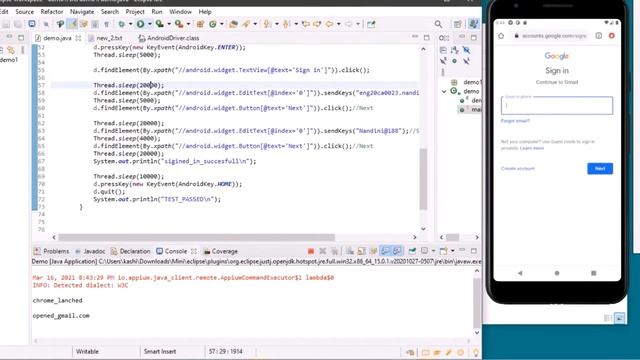The width and height of the screenshot is (640, 360).
Task: Open the Refactor menu
Action: click(52, 12)
